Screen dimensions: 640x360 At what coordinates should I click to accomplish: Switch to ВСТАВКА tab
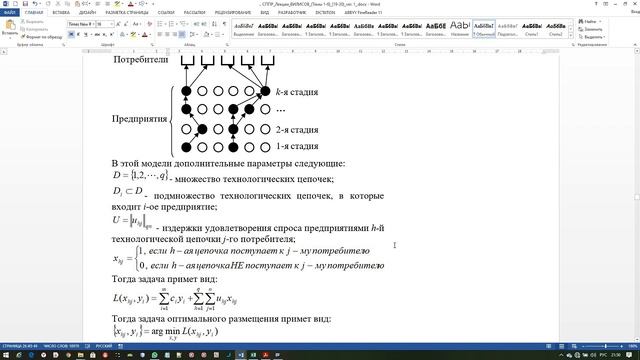click(61, 13)
